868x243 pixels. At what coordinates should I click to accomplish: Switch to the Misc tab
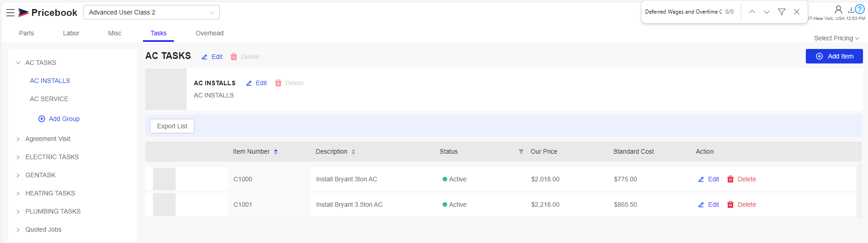[115, 33]
